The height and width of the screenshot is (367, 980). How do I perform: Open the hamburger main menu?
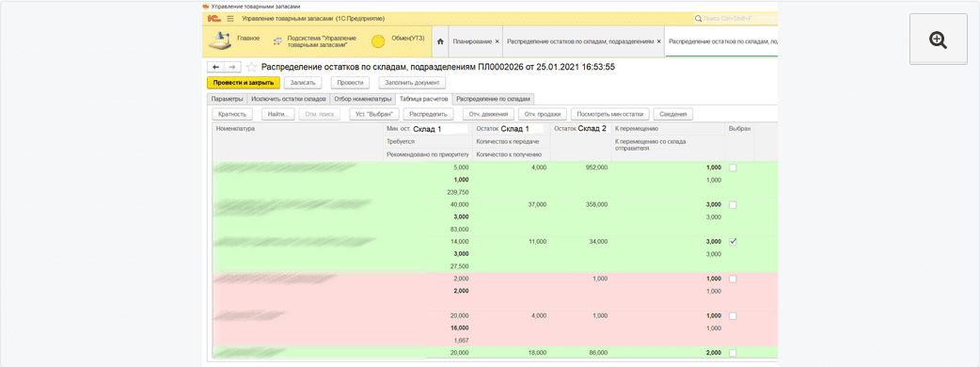pos(230,19)
